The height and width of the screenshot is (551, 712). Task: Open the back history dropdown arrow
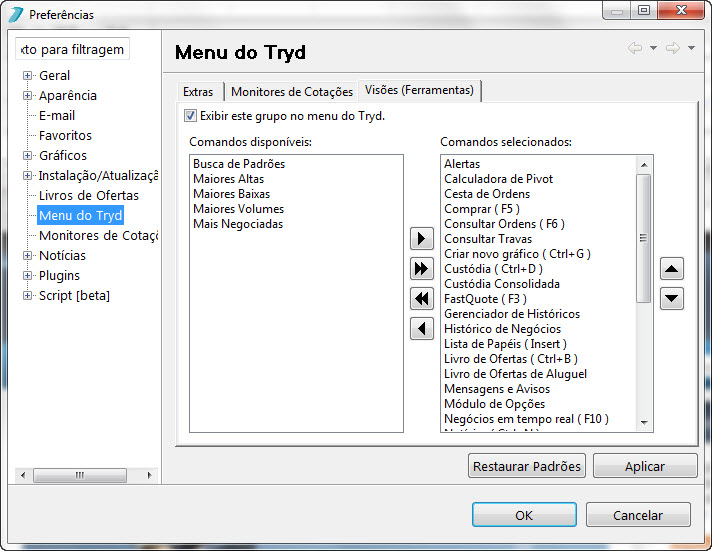[x=653, y=48]
